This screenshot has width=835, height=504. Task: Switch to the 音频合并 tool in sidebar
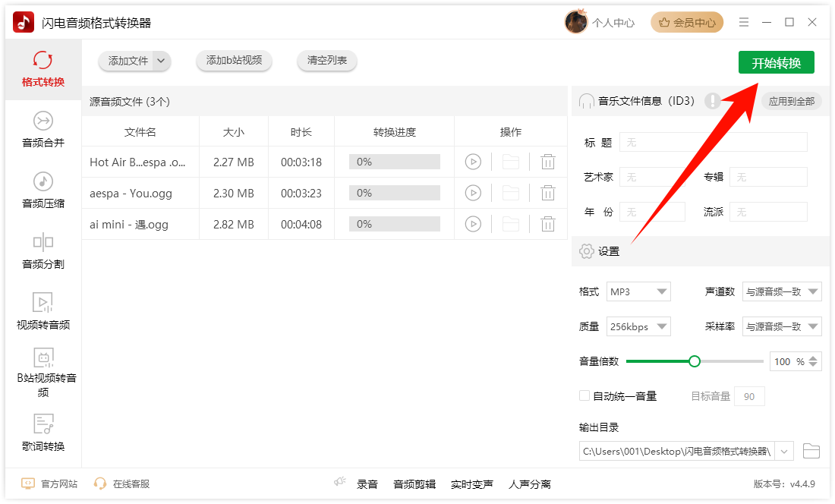[43, 129]
